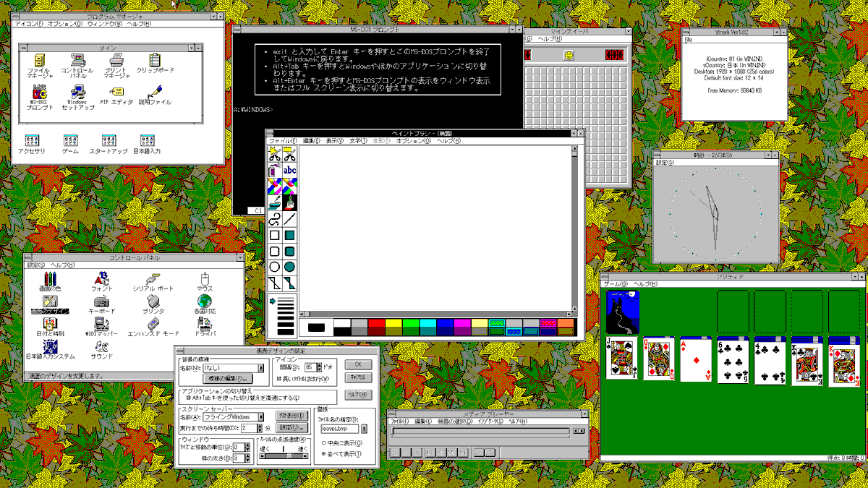Viewport: 868px width, 488px height.
Task: Open フォント icon in Control Panel
Action: tap(101, 281)
